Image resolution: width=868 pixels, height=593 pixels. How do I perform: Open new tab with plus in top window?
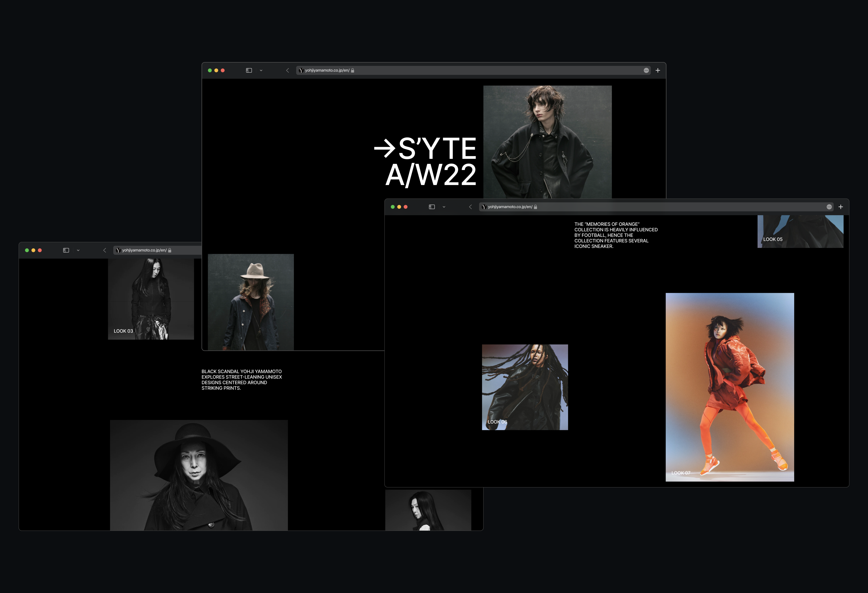tap(658, 70)
